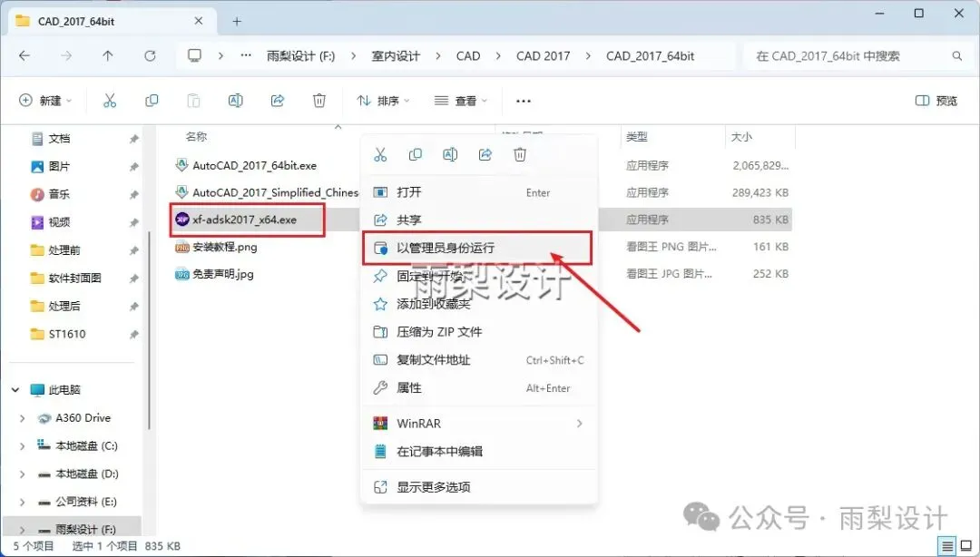Open 音乐 in quick access

(x=59, y=194)
